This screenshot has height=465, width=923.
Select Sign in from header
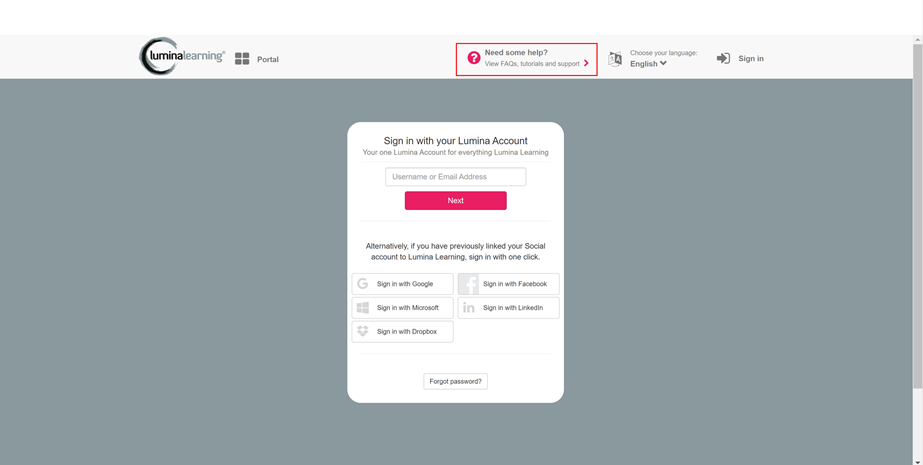pos(751,58)
